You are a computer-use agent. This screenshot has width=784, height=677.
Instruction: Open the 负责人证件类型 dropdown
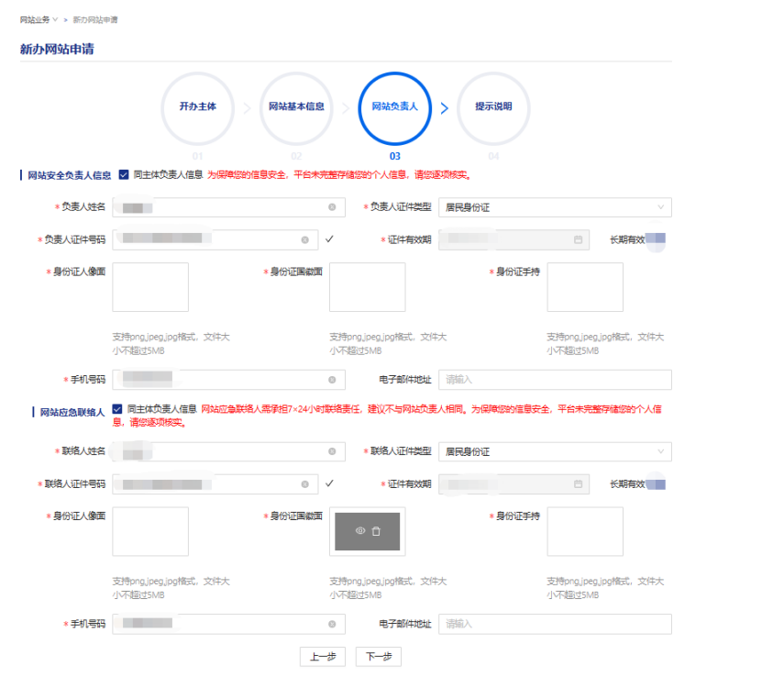(554, 207)
